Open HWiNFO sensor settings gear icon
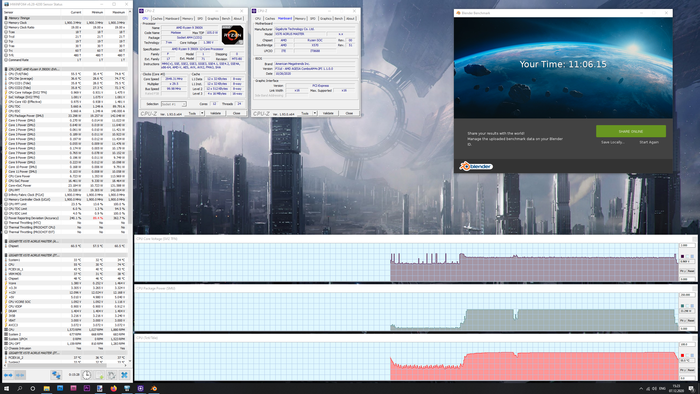700x394 pixels. tap(112, 375)
